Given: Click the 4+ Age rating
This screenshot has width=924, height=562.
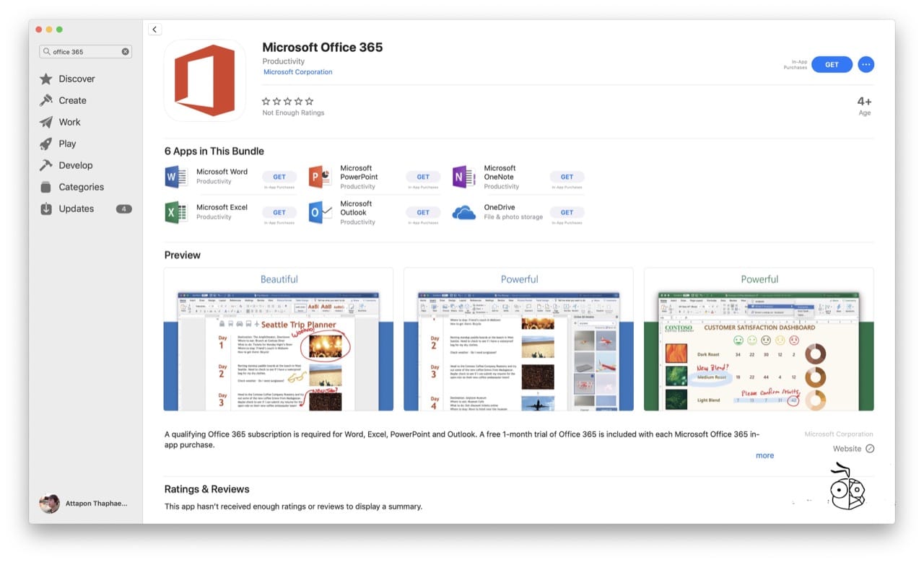Looking at the screenshot, I should [864, 105].
